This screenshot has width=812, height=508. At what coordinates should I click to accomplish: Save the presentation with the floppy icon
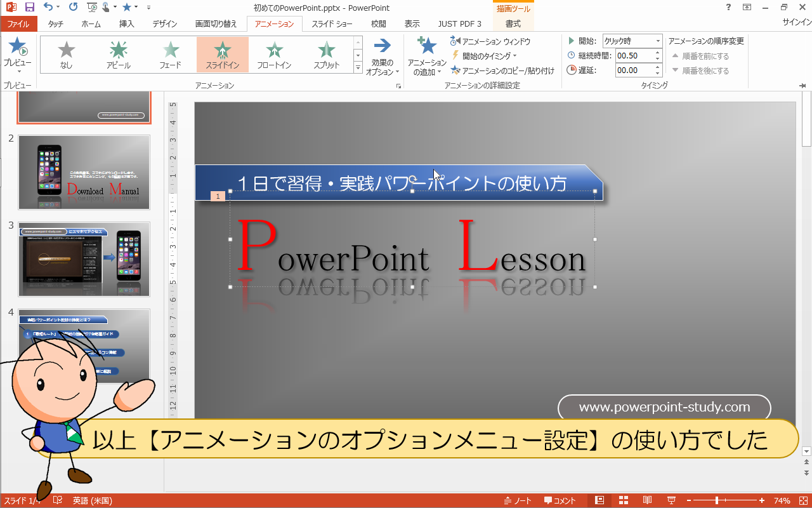click(29, 8)
